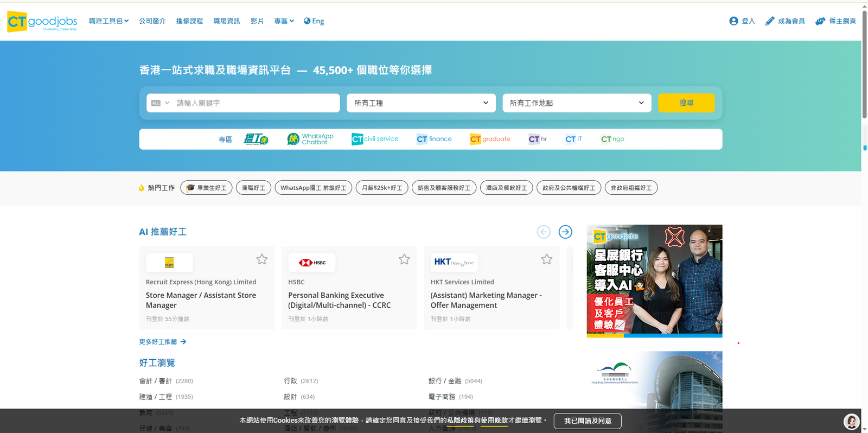
Task: Go to 影片 in navigation
Action: 257,21
